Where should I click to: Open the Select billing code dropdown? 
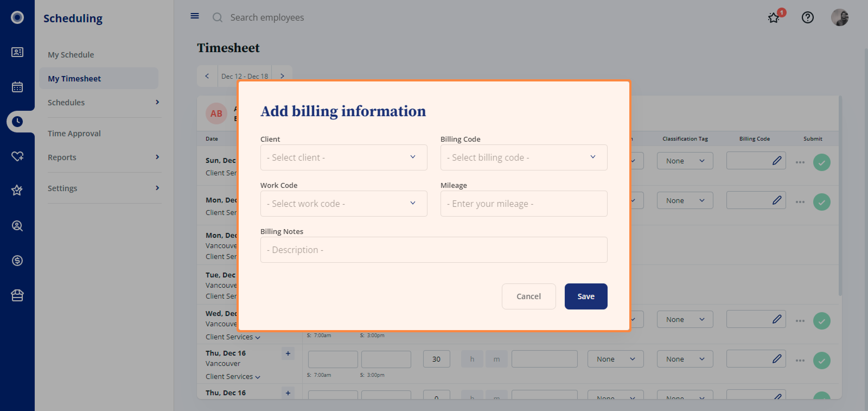pos(524,157)
